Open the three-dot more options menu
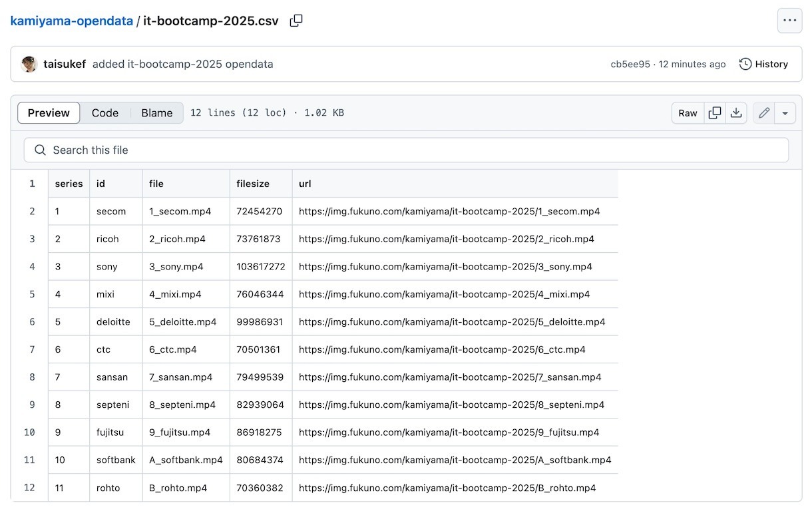 point(790,21)
